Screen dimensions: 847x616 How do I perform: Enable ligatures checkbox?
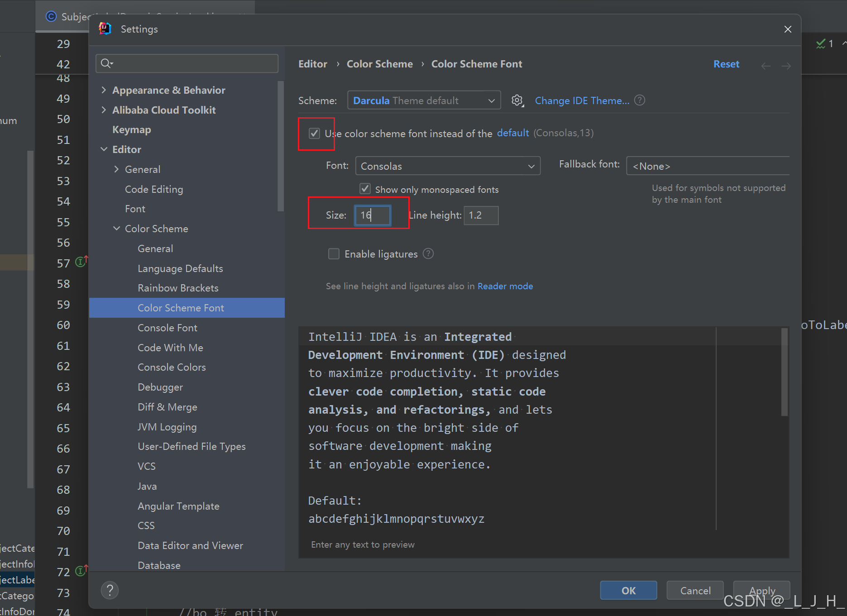pos(334,254)
